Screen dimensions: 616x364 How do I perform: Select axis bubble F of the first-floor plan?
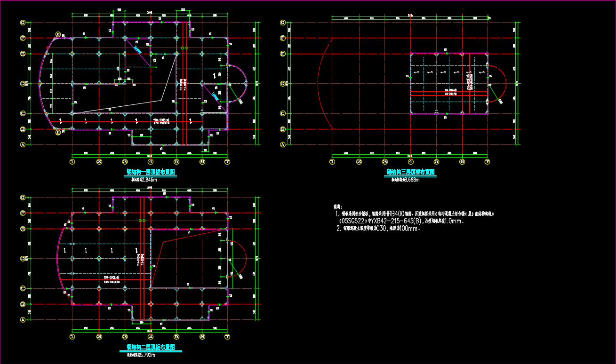point(22,38)
